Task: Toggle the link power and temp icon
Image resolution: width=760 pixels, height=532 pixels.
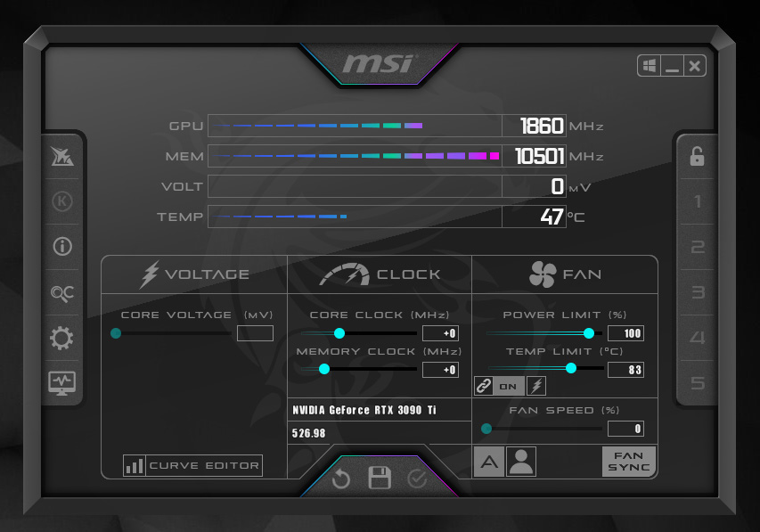Action: (x=484, y=386)
